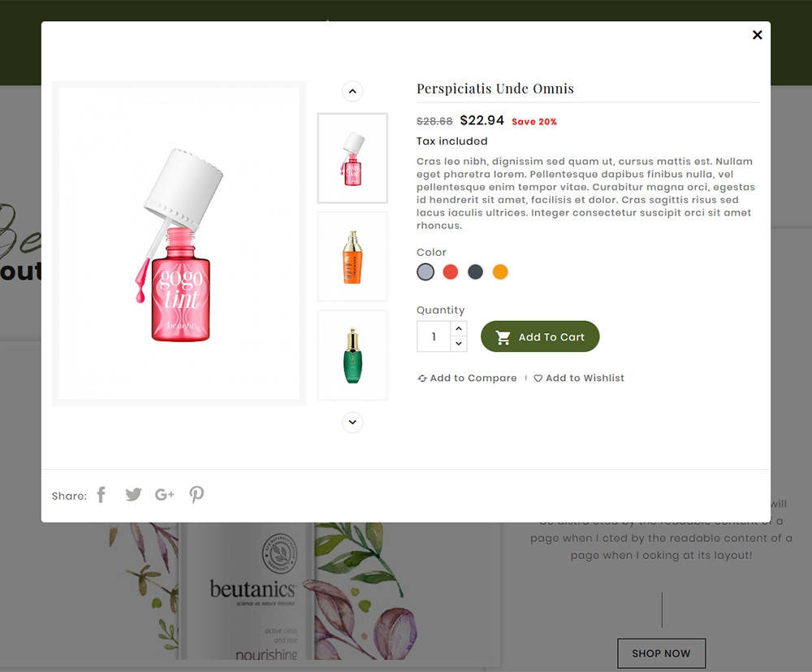Close the quick view popup
Image resolution: width=812 pixels, height=672 pixels.
(x=757, y=35)
